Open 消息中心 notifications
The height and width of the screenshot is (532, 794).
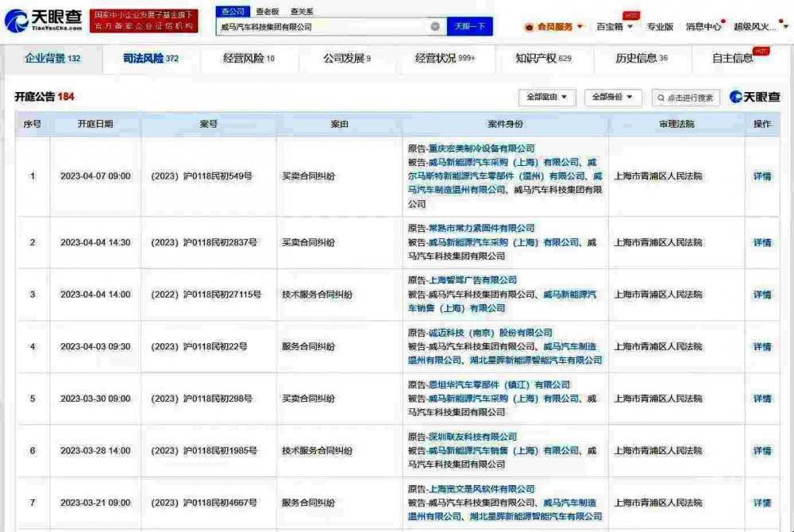[x=703, y=27]
